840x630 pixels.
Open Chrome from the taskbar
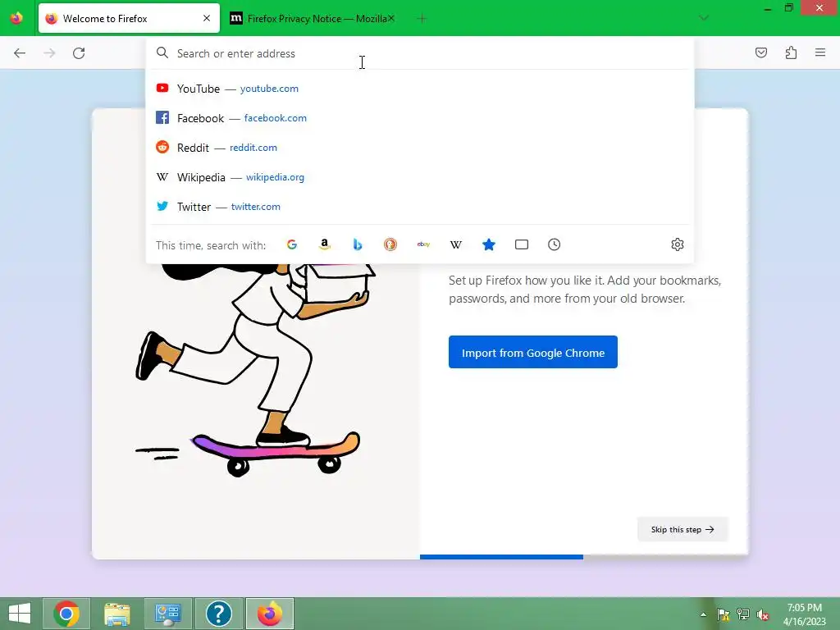tap(66, 614)
